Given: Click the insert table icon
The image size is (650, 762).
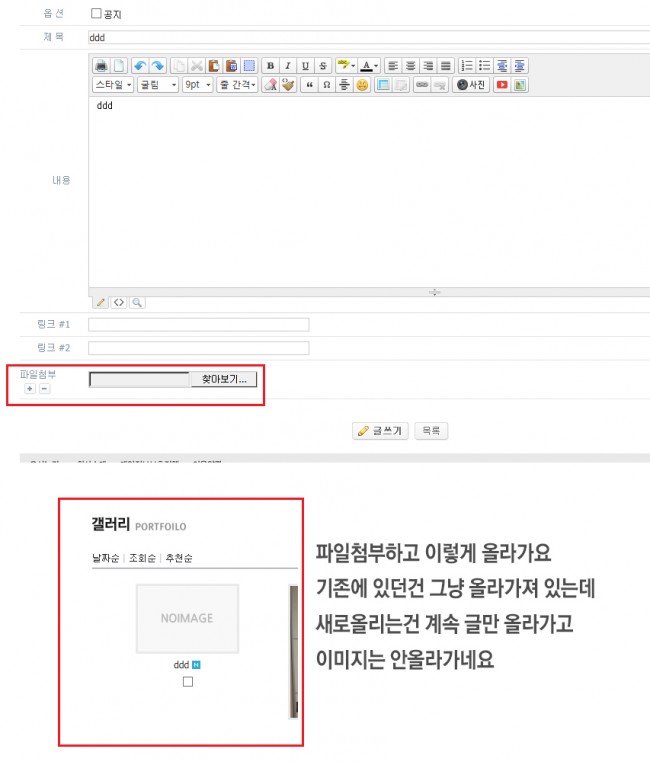Looking at the screenshot, I should 383,85.
